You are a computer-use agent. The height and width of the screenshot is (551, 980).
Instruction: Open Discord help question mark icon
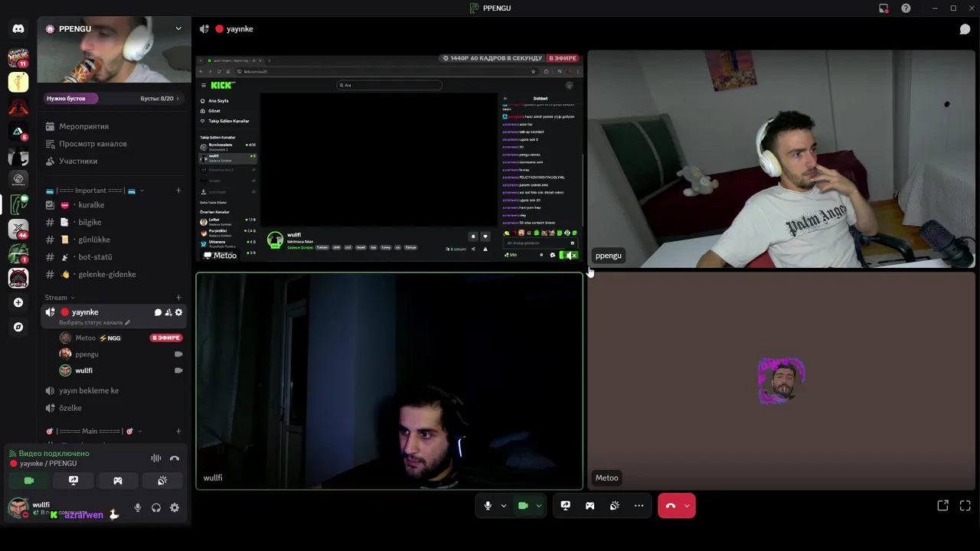pos(906,8)
